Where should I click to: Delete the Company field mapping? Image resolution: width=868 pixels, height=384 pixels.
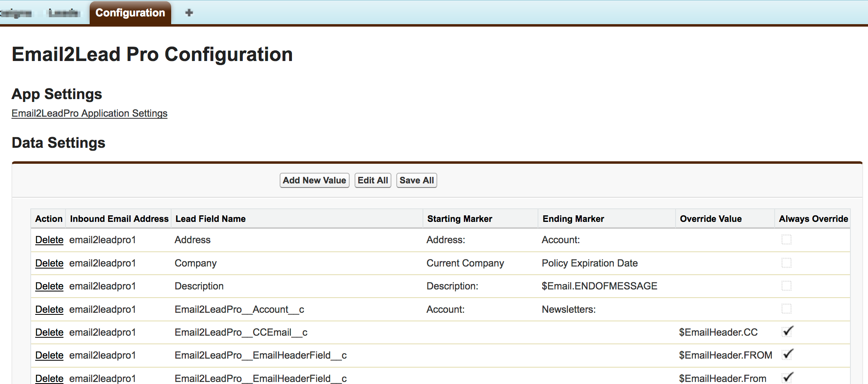(49, 263)
